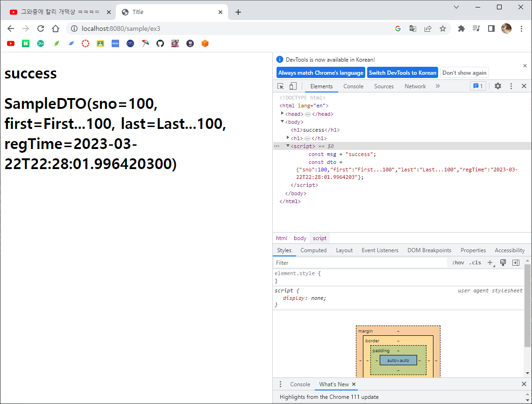Open the Computed styles tab
The height and width of the screenshot is (404, 532).
pos(313,250)
